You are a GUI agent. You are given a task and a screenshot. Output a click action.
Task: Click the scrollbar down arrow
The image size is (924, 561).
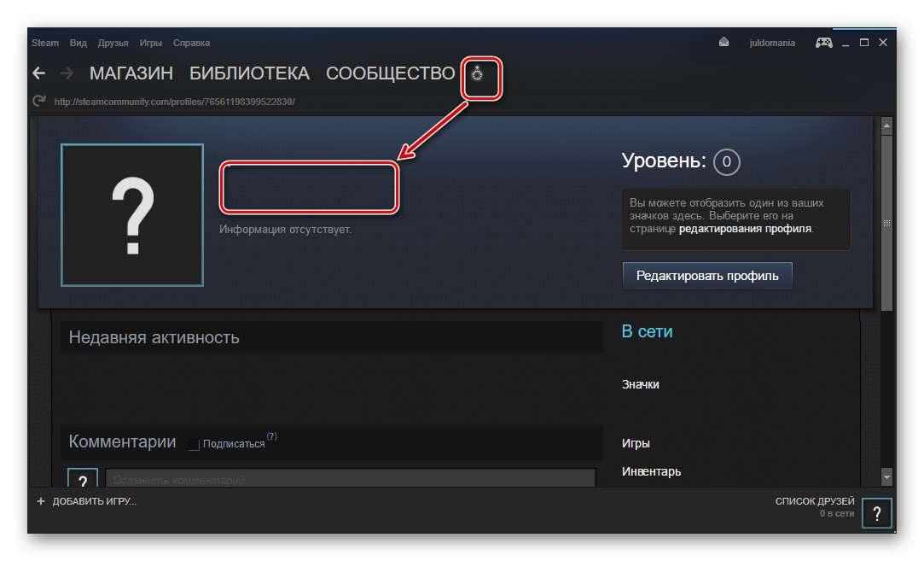point(886,476)
